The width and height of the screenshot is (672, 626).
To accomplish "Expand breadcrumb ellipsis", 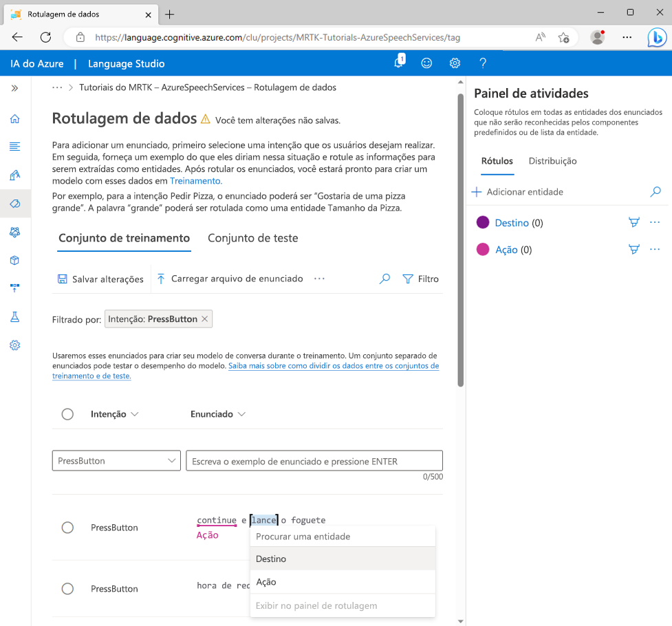I will click(x=57, y=87).
